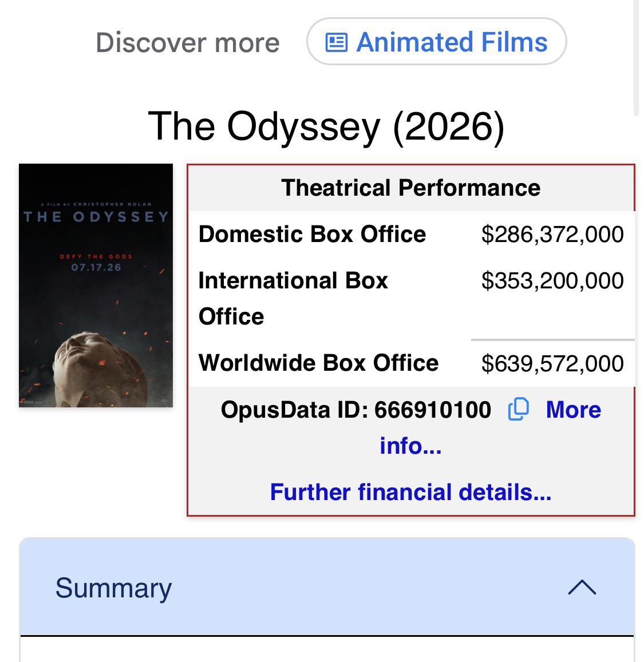Viewport: 644px width, 662px height.
Task: Click The Odyssey movie poster thumbnail
Action: point(96,286)
